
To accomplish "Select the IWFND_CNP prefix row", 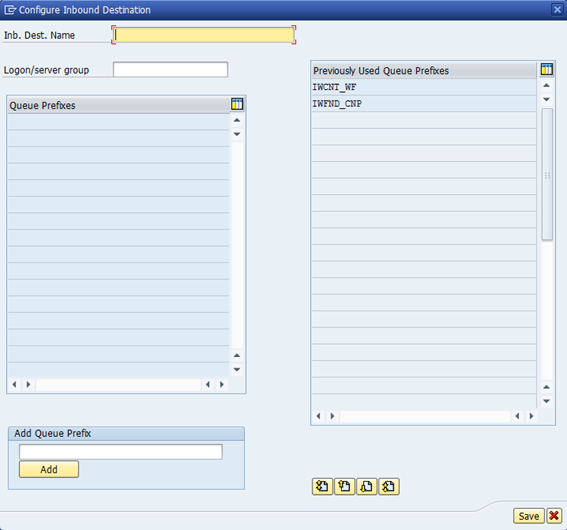I will pos(424,104).
